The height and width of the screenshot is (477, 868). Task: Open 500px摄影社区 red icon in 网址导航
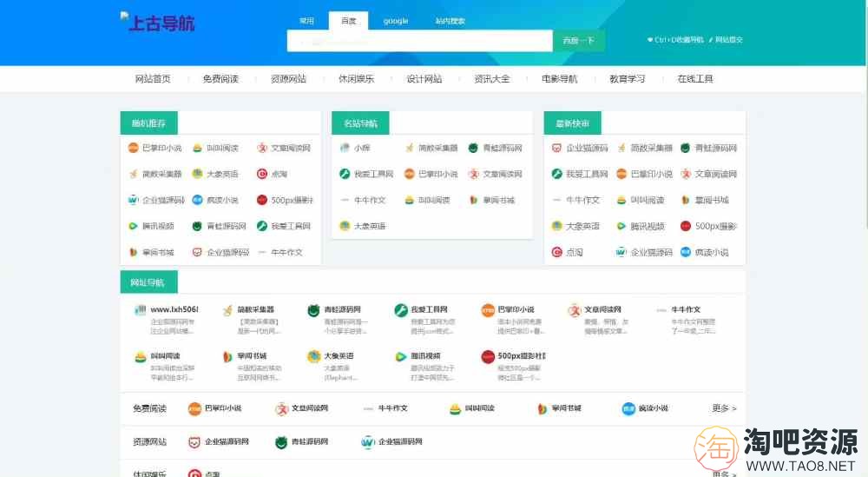(488, 357)
